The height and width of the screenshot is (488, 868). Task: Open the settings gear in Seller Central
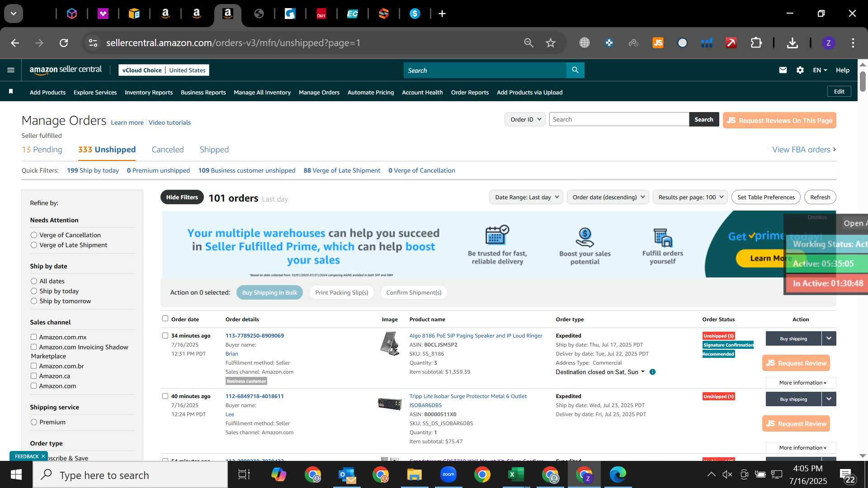point(800,70)
